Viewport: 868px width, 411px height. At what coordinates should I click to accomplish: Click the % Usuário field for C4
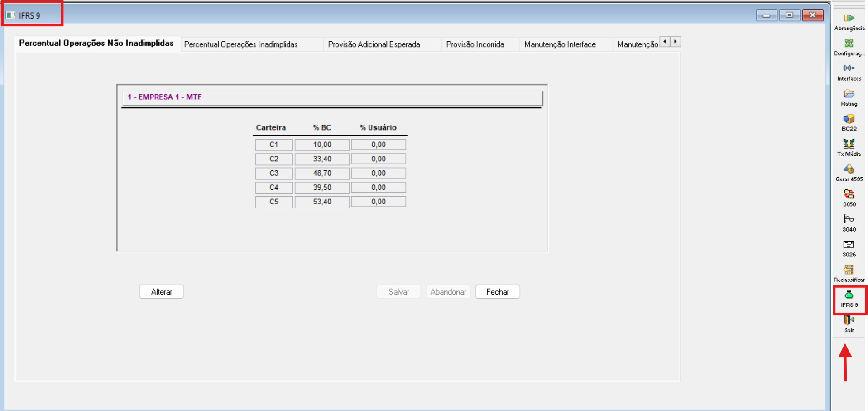(379, 188)
